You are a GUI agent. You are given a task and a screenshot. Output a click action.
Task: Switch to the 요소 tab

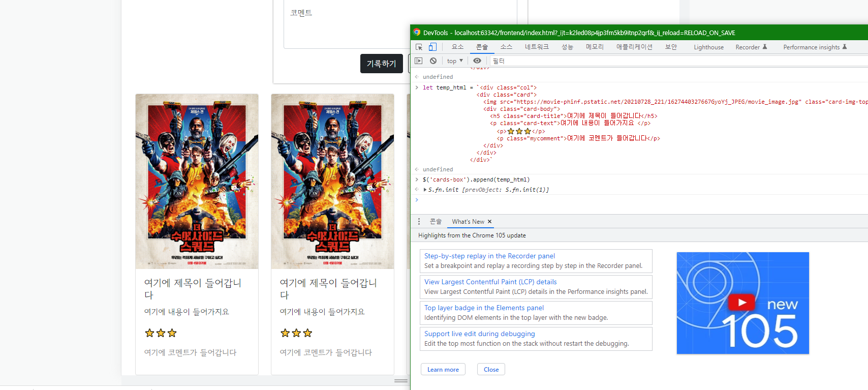click(457, 47)
